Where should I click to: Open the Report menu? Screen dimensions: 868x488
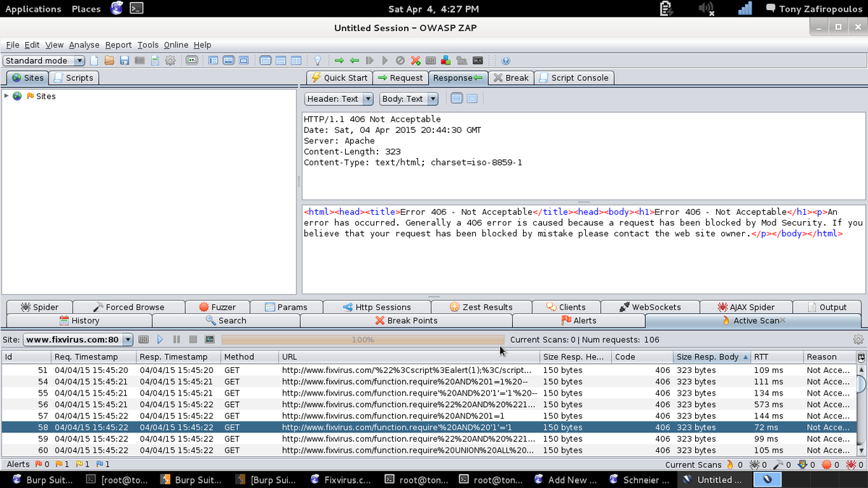[x=119, y=45]
